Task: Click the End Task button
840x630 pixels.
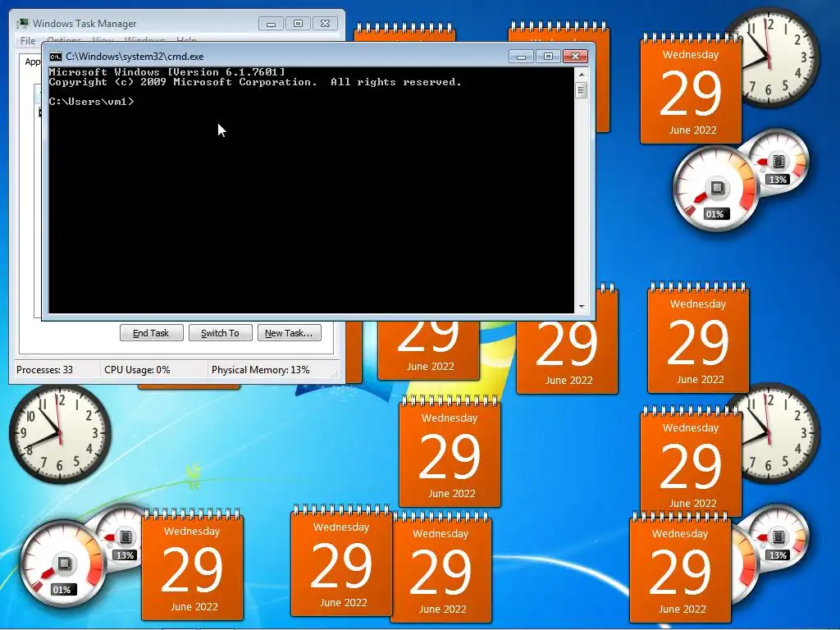Action: tap(151, 333)
